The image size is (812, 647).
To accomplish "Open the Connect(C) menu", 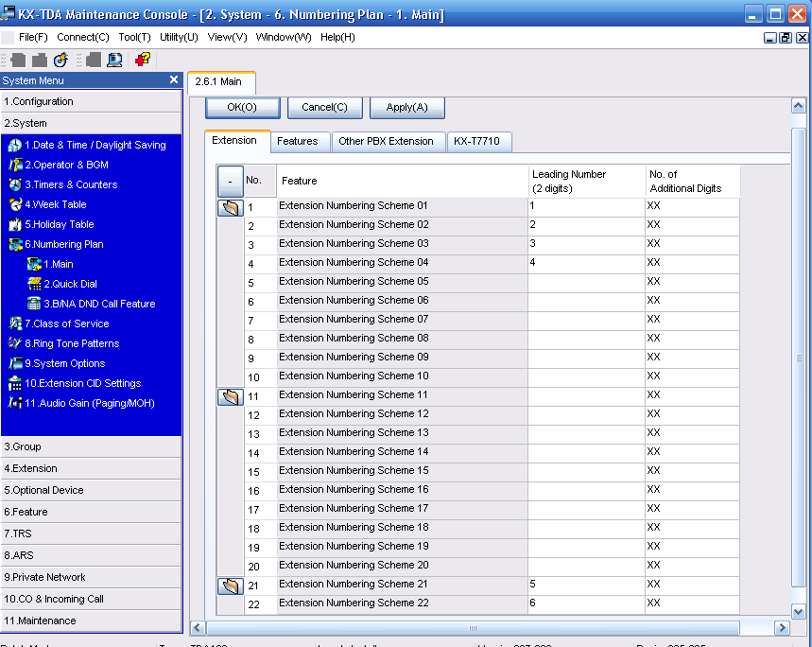I will coord(83,37).
